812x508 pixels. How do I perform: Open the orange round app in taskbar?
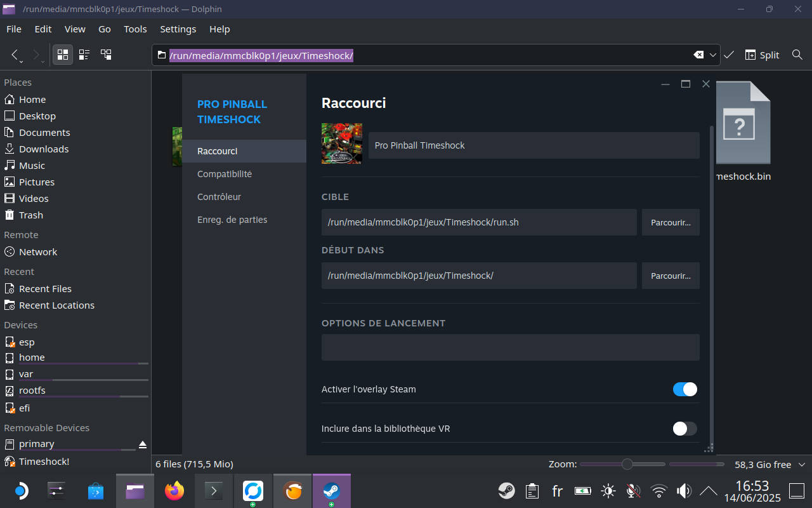point(292,491)
